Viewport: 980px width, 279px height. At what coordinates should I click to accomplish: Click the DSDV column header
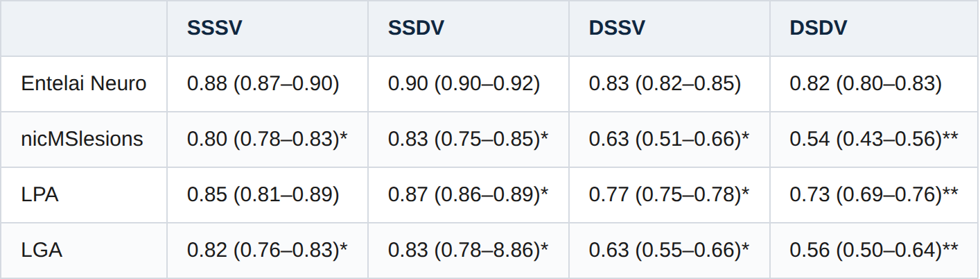point(819,28)
